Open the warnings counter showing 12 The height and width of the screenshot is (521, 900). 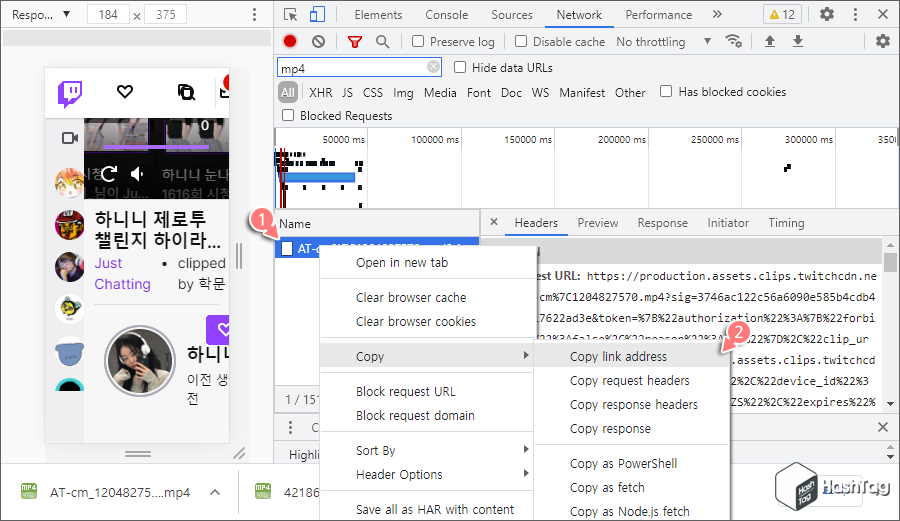(x=782, y=14)
